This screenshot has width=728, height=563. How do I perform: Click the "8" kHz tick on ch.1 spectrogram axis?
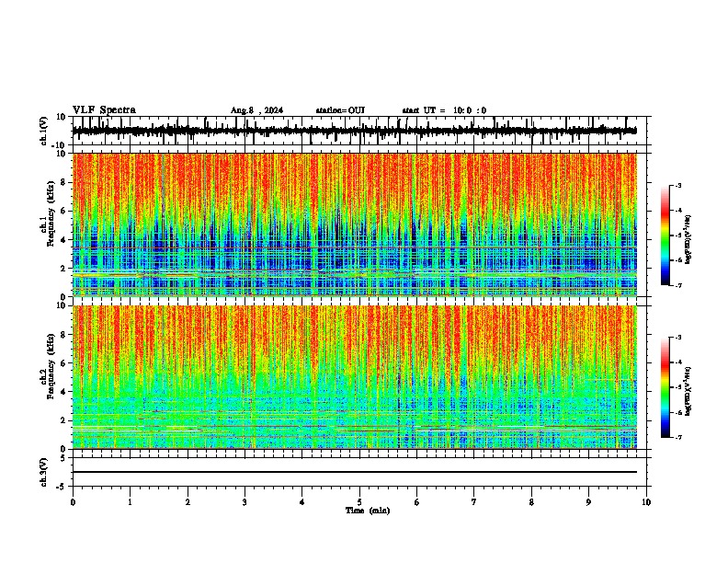click(x=64, y=182)
